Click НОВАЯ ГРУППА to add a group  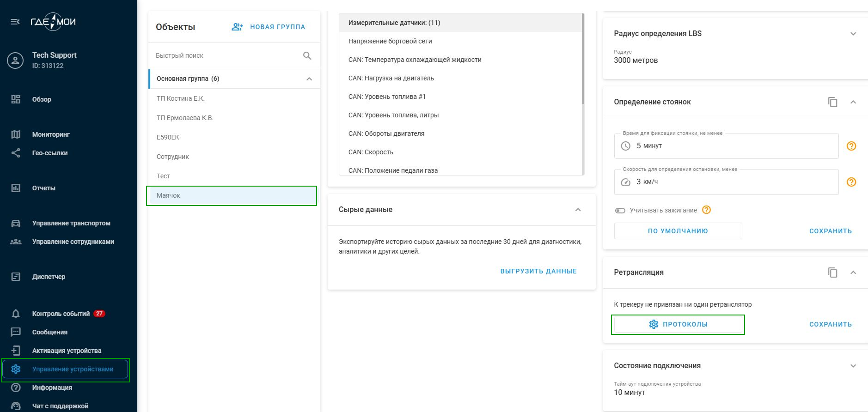click(x=269, y=27)
